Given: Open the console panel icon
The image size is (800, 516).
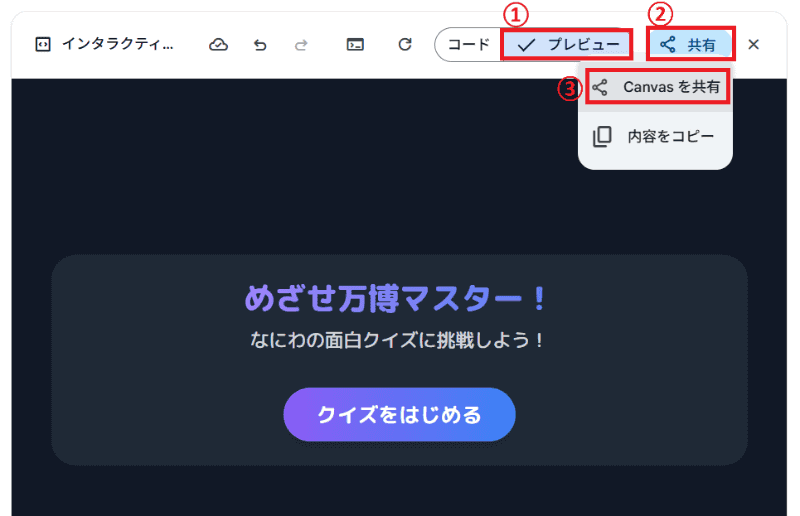Looking at the screenshot, I should [355, 44].
